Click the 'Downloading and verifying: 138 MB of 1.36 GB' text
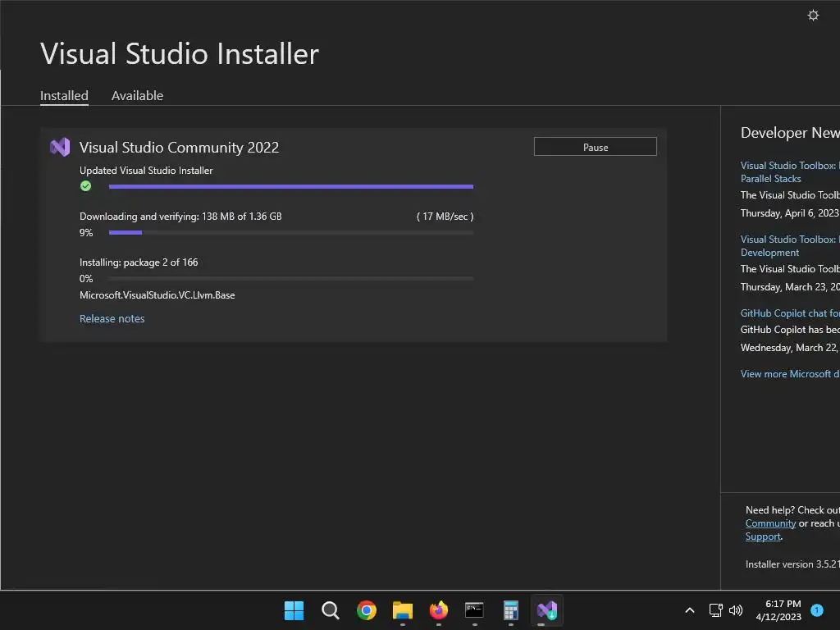 (180, 217)
